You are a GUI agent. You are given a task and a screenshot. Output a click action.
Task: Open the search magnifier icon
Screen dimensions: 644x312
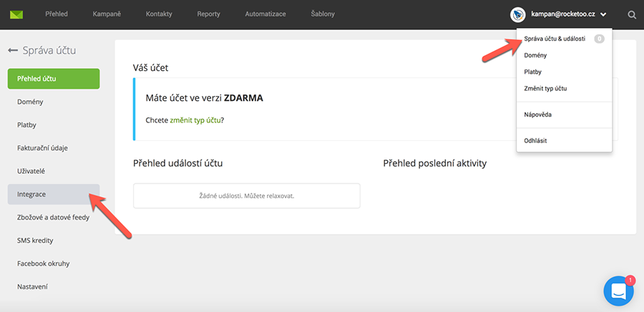(631, 14)
